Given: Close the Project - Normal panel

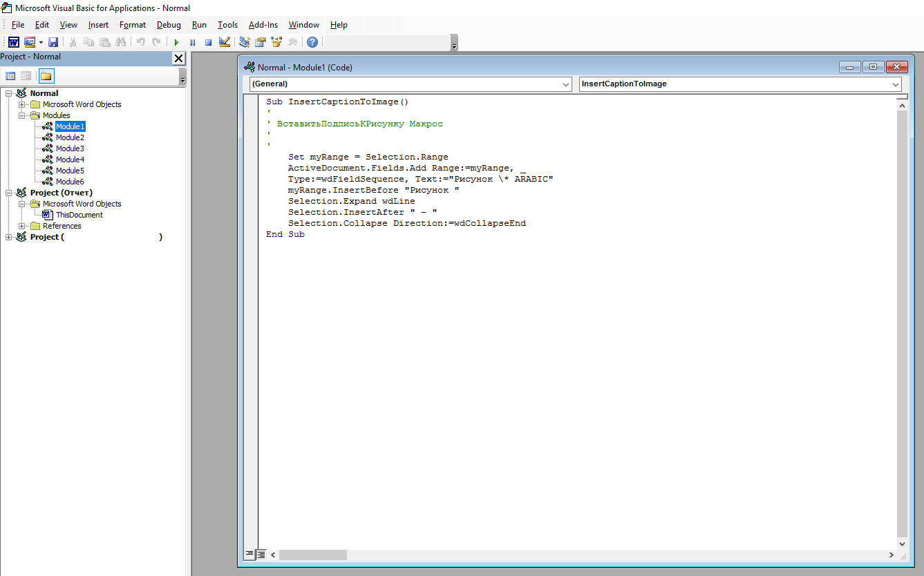Looking at the screenshot, I should pos(178,58).
